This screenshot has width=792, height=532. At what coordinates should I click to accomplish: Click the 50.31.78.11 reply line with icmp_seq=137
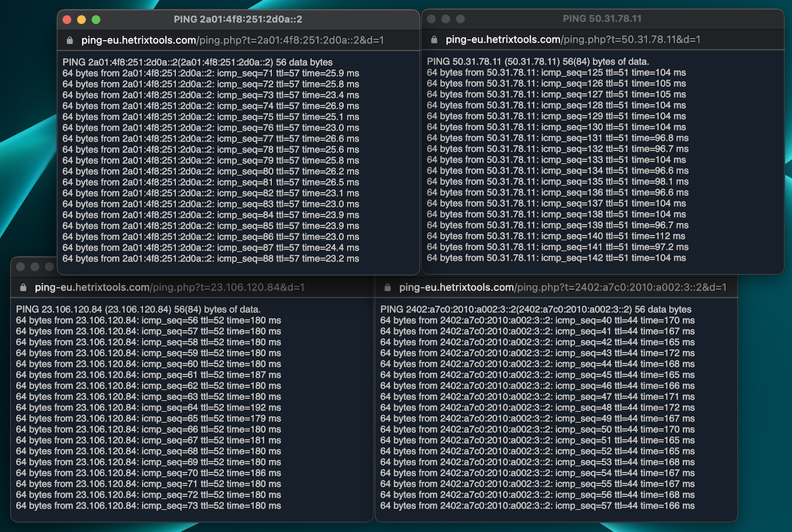556,203
